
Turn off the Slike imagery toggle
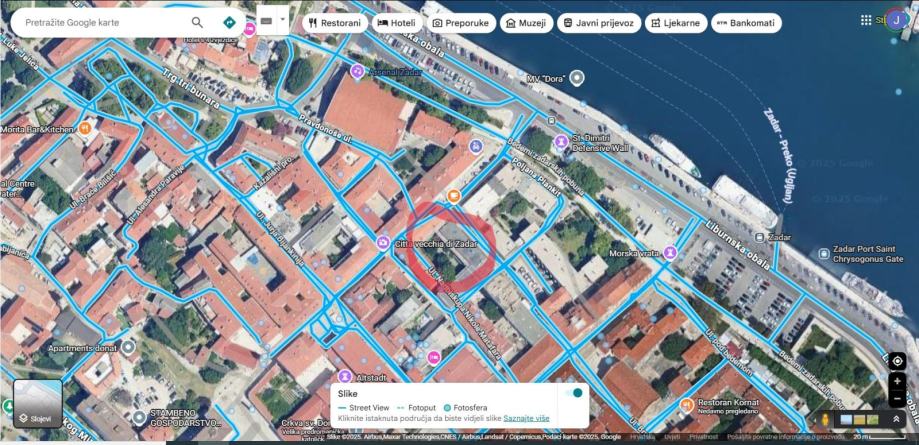coord(574,393)
